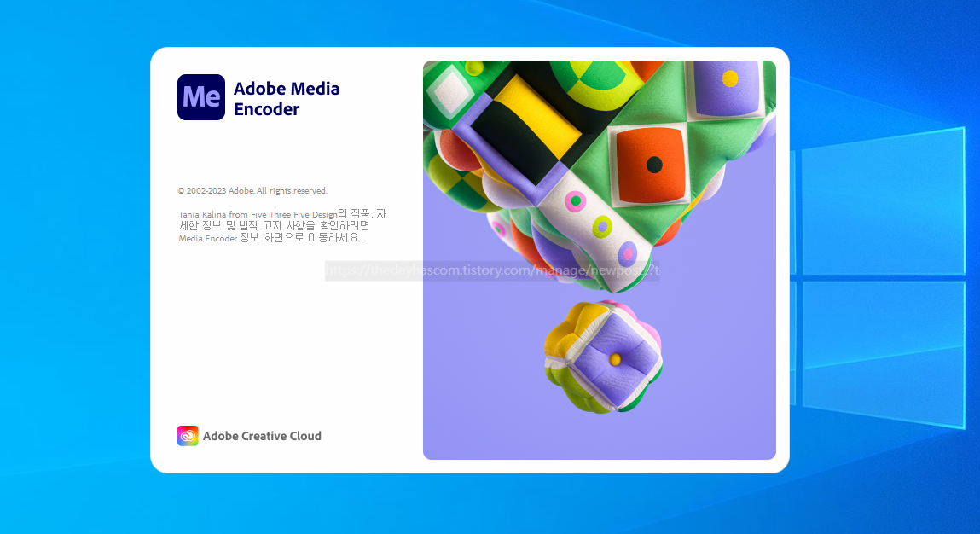Click the Tania Kalina Five Three Five Design credit text

pos(282,226)
